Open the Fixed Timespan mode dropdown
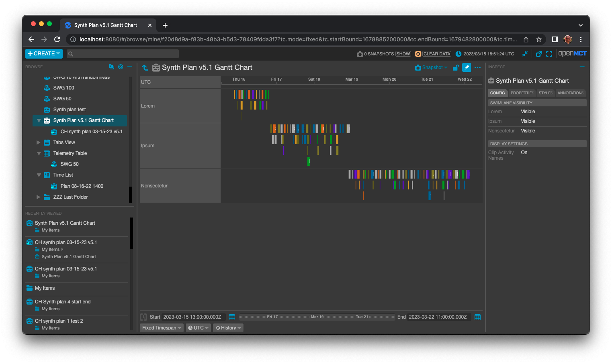This screenshot has height=364, width=612. pyautogui.click(x=162, y=328)
